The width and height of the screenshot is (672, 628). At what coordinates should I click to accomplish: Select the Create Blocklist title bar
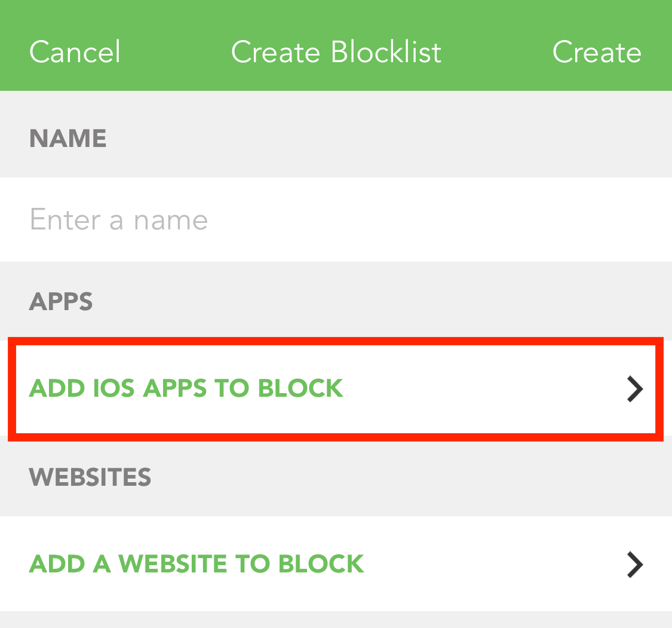pos(336,52)
